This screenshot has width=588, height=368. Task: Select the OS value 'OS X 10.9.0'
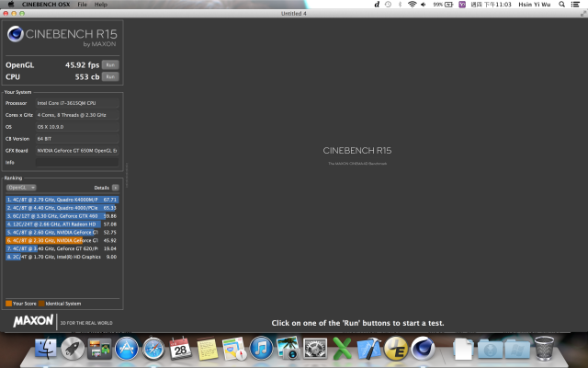click(77, 127)
